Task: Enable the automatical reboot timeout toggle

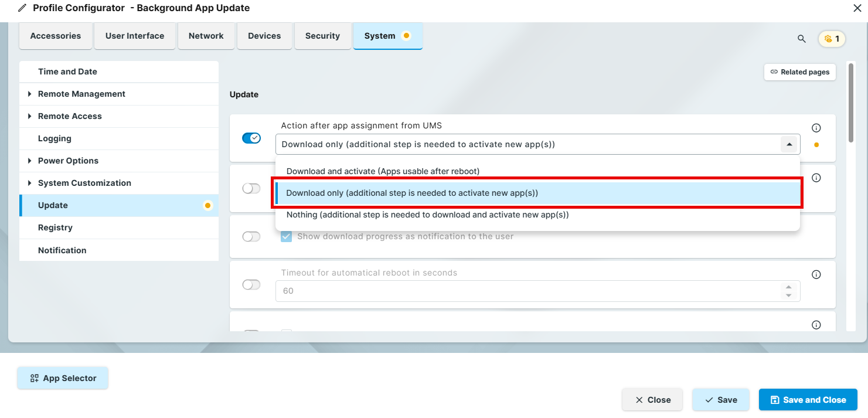Action: [251, 285]
